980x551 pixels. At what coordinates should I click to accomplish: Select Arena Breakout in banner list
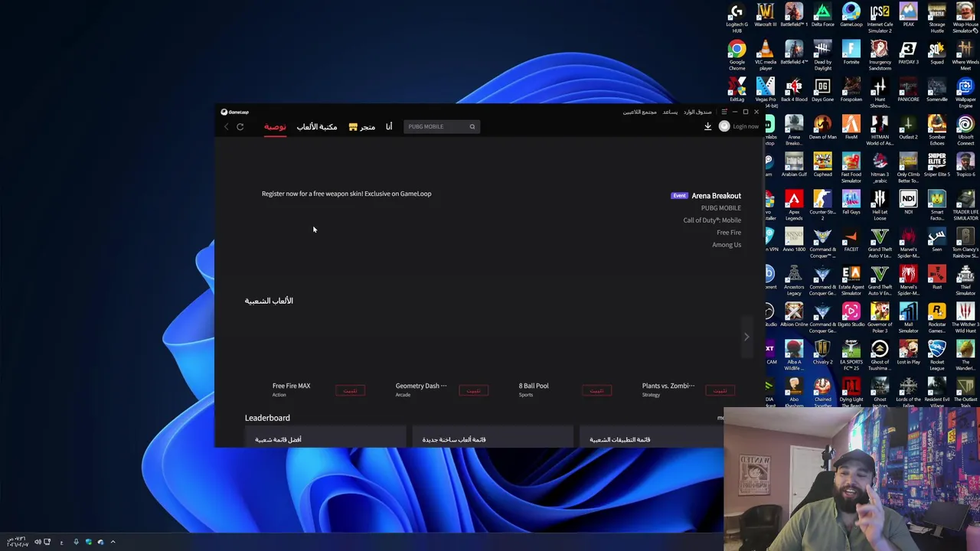[716, 196]
